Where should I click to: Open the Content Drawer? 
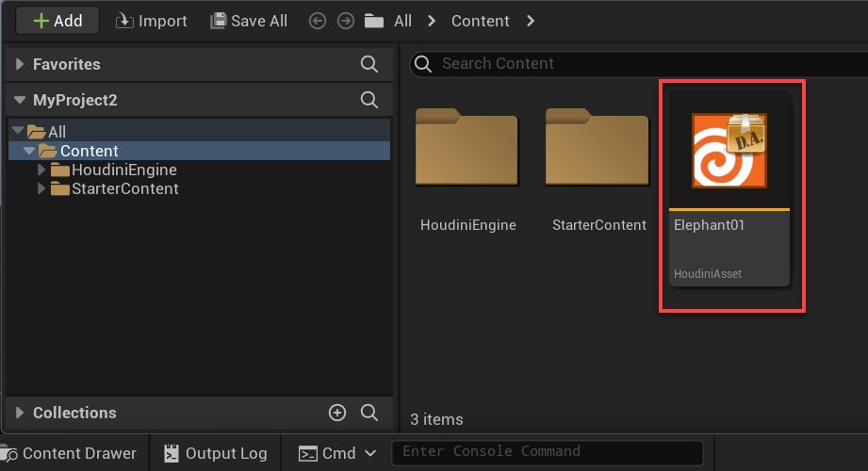click(70, 453)
